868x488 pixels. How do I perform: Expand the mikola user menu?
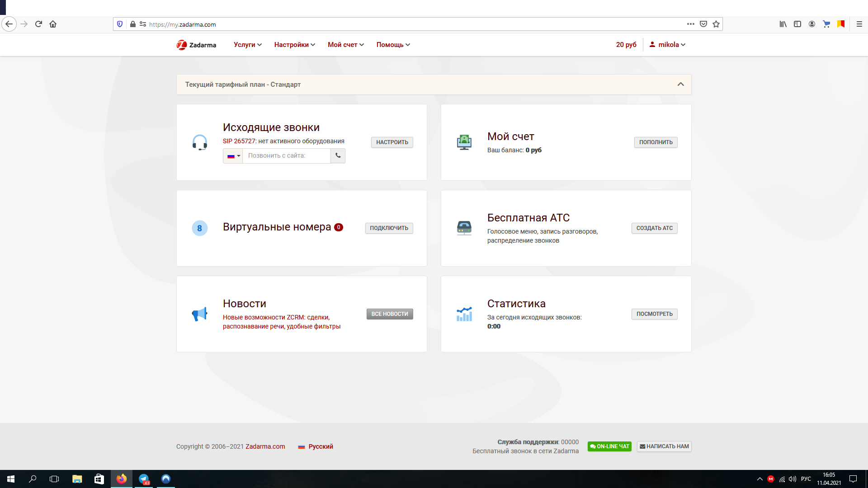point(667,45)
